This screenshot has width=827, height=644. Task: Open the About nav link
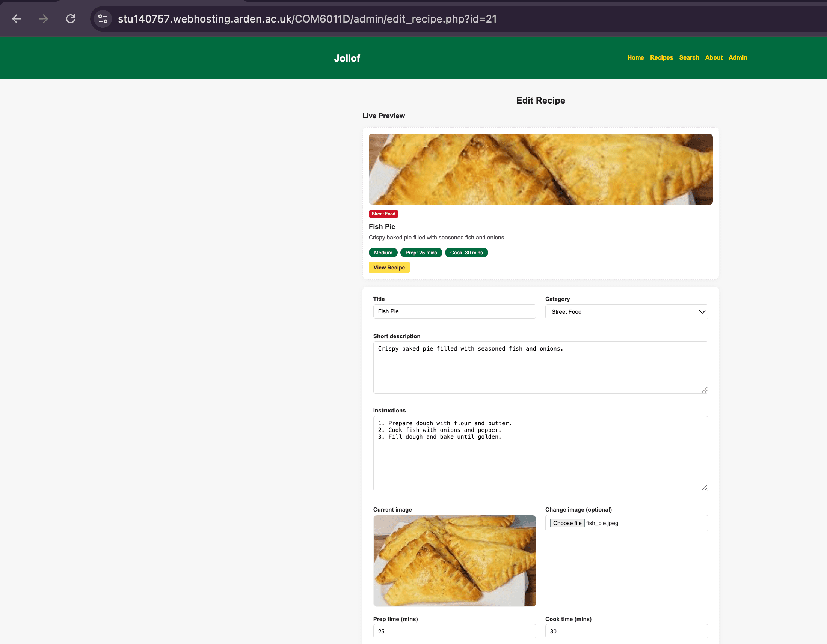[714, 57]
